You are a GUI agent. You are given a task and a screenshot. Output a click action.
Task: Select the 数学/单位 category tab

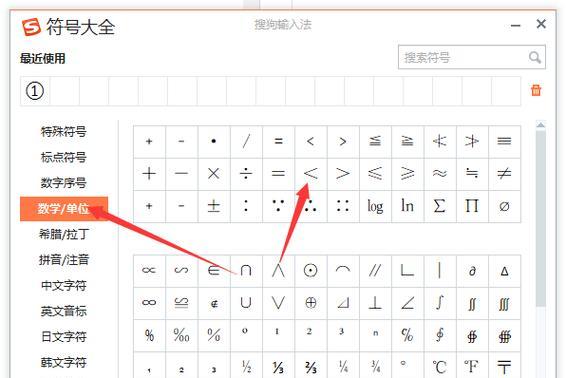[x=64, y=209]
